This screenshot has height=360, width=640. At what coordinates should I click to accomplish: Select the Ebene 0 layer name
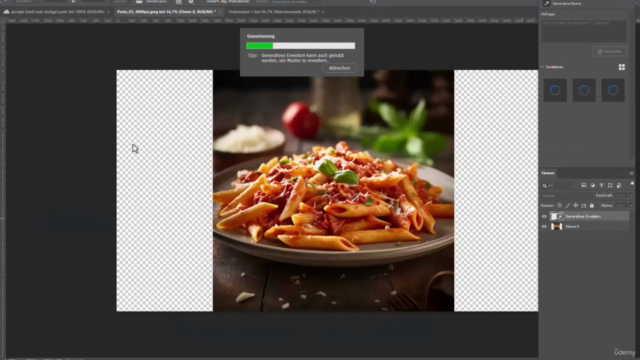click(572, 227)
